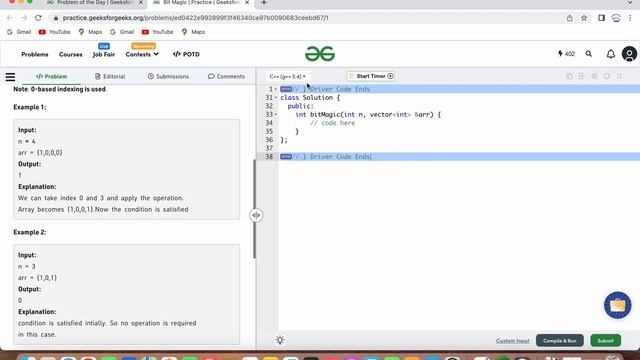Switch to the Comments tab
Image resolution: width=640 pixels, height=360 pixels.
point(227,76)
